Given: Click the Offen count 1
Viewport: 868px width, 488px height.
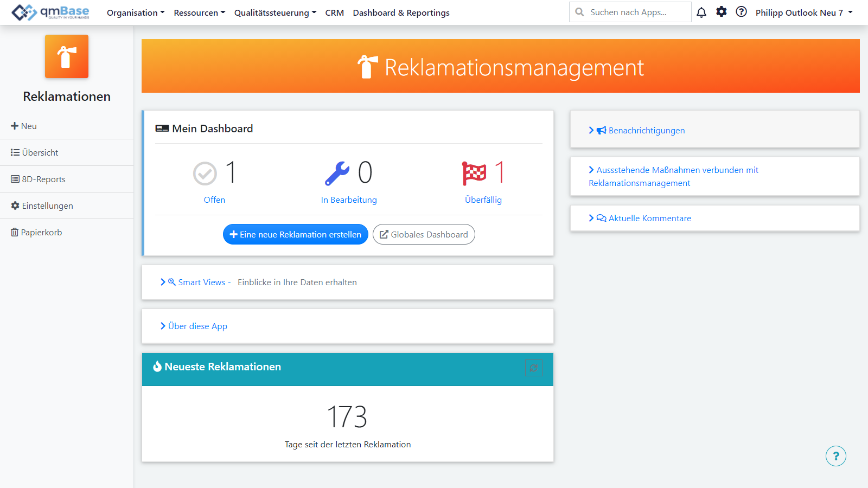Looking at the screenshot, I should pos(231,172).
